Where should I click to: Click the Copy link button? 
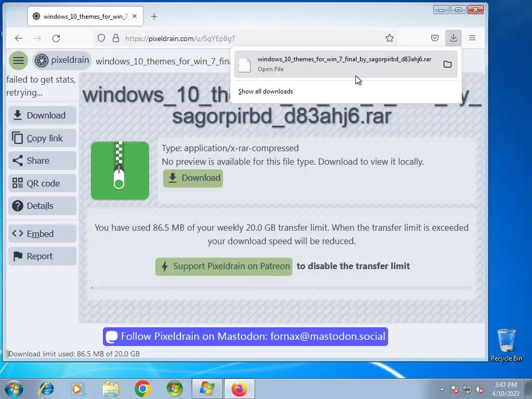(43, 138)
